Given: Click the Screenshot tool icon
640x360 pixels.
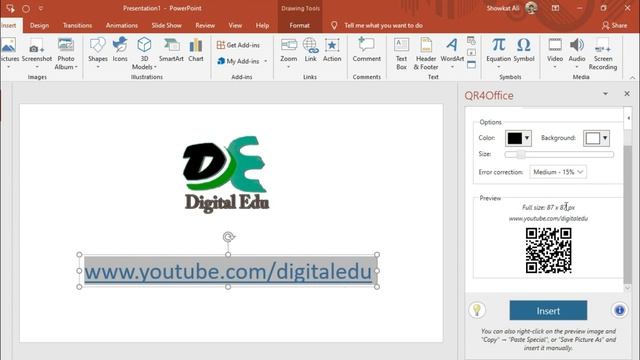Looking at the screenshot, I should (36, 46).
